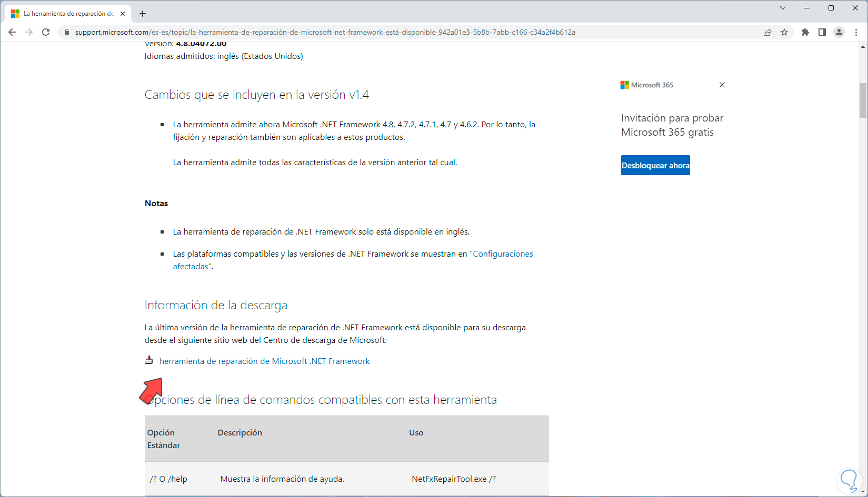
Task: Open the Chrome profile menu
Action: (839, 32)
